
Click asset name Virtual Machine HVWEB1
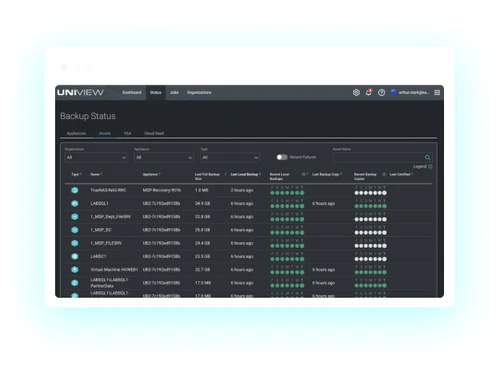114,269
